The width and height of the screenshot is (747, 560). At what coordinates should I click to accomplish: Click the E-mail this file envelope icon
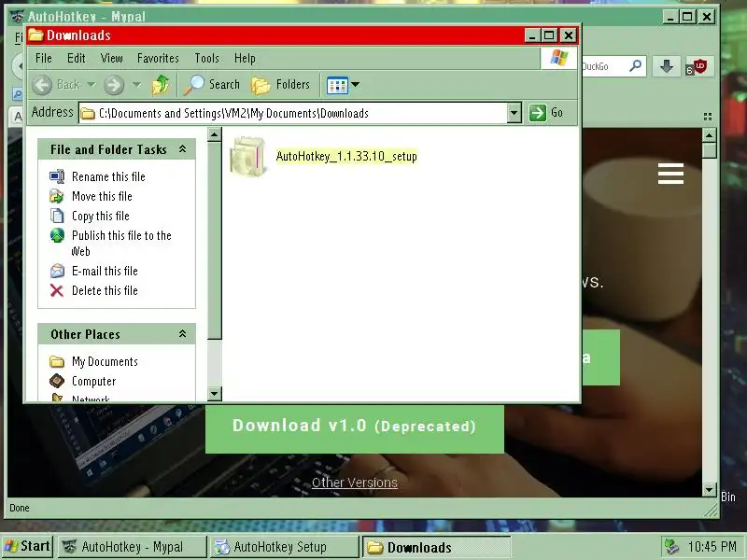click(x=57, y=271)
